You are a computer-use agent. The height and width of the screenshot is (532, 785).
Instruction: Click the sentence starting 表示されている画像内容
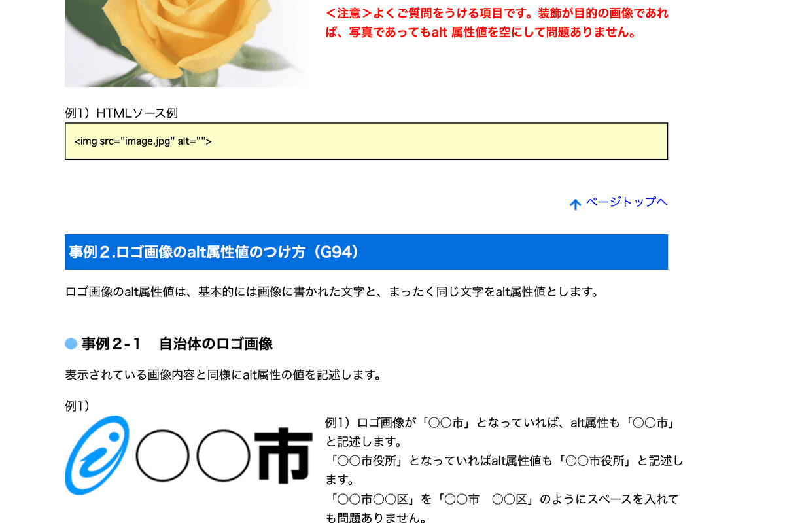click(222, 375)
